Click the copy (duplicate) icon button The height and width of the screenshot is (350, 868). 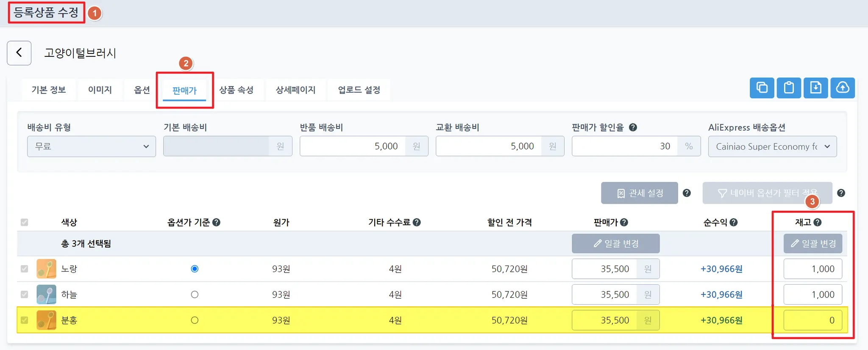(x=762, y=88)
